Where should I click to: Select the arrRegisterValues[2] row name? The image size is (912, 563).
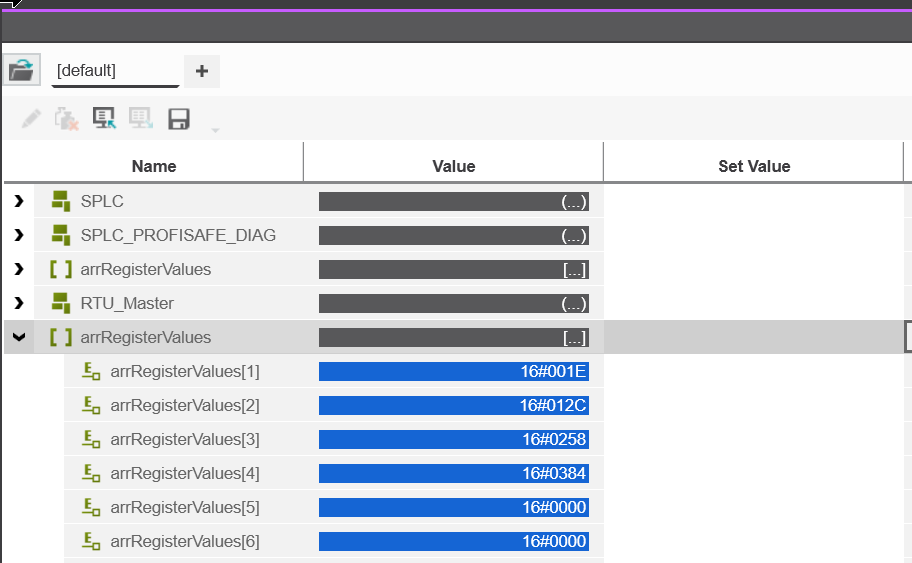point(185,405)
